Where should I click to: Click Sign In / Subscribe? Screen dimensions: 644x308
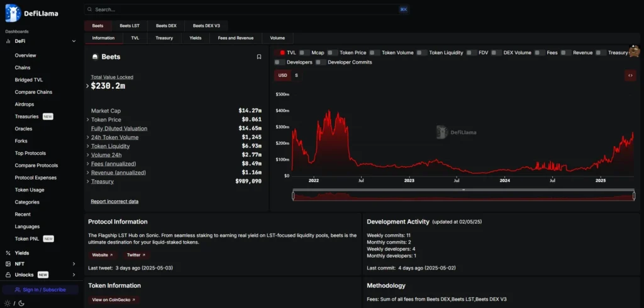(x=40, y=290)
